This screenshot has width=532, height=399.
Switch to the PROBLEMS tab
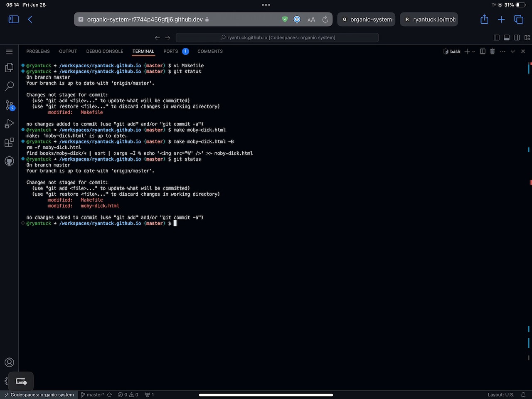pos(38,52)
